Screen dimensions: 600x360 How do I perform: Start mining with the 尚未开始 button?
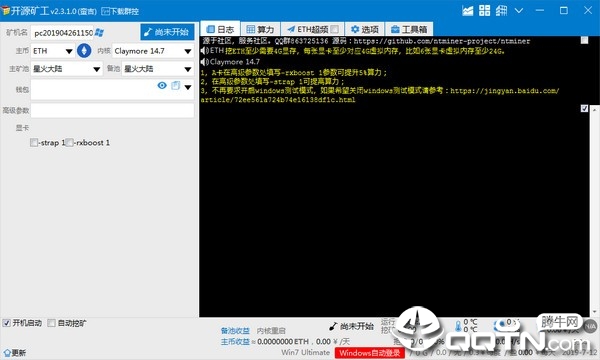[x=167, y=32]
